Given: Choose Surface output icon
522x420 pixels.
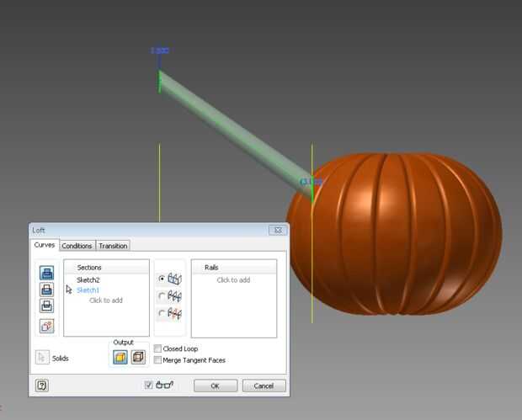Looking at the screenshot, I should click(x=138, y=358).
